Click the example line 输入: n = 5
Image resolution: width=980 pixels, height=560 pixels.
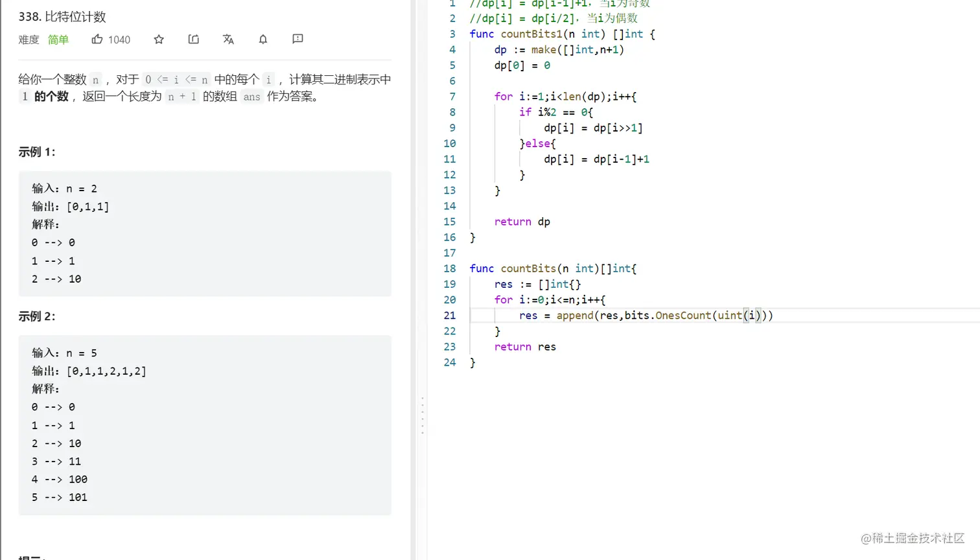[x=64, y=353]
